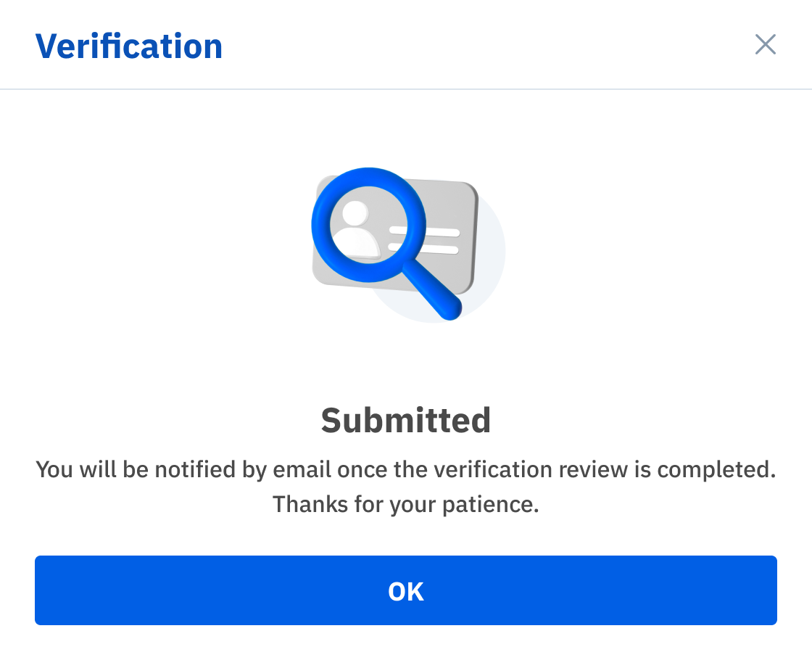Click the word "once" in the message
The image size is (812, 660).
point(362,471)
